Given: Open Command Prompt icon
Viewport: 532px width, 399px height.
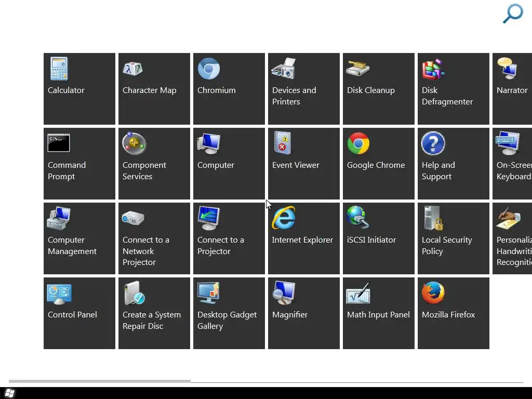Looking at the screenshot, I should pyautogui.click(x=59, y=143).
